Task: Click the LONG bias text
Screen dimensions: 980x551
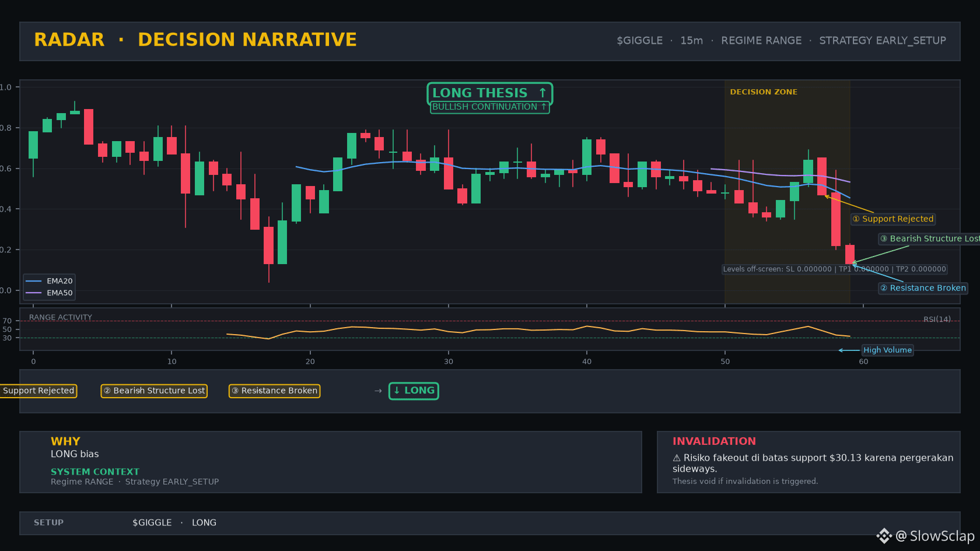Action: tap(75, 454)
